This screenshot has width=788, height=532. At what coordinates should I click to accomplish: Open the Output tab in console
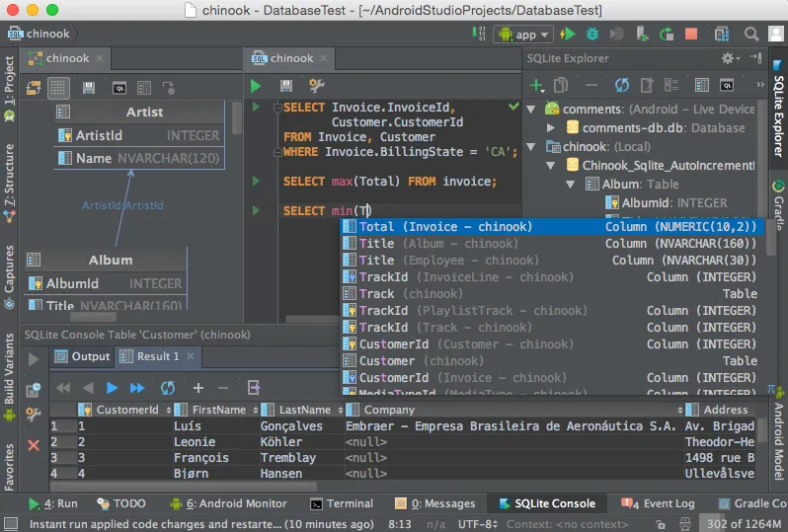[83, 356]
